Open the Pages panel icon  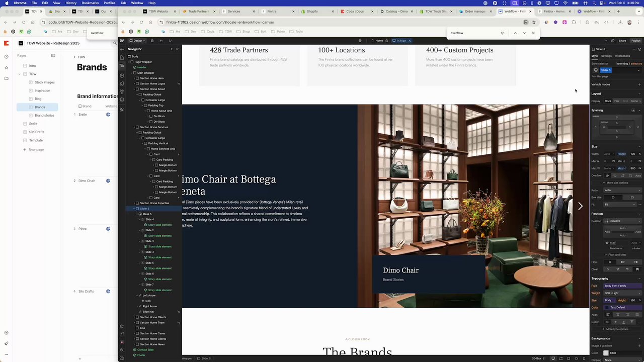[x=122, y=58]
